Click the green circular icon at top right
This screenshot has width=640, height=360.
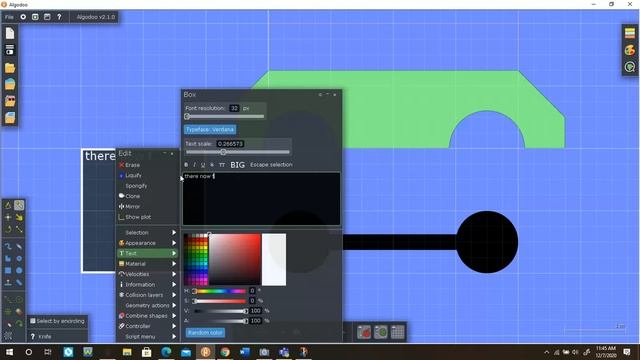(630, 67)
